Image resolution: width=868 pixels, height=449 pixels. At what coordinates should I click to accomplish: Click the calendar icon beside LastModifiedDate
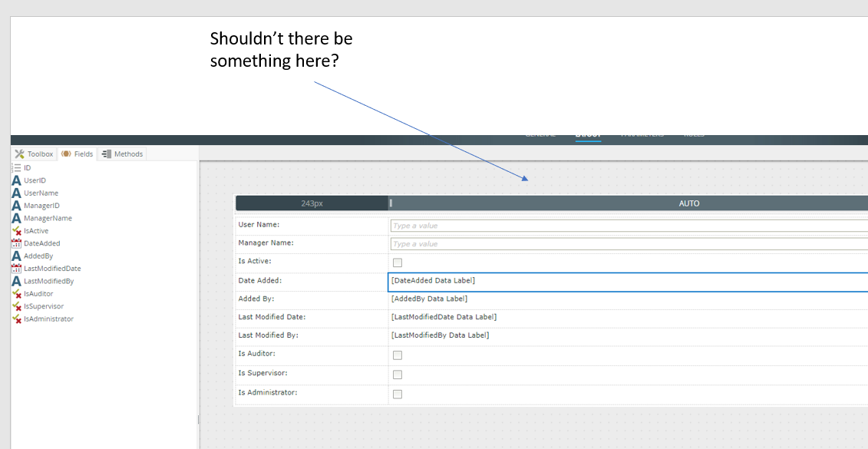[16, 269]
